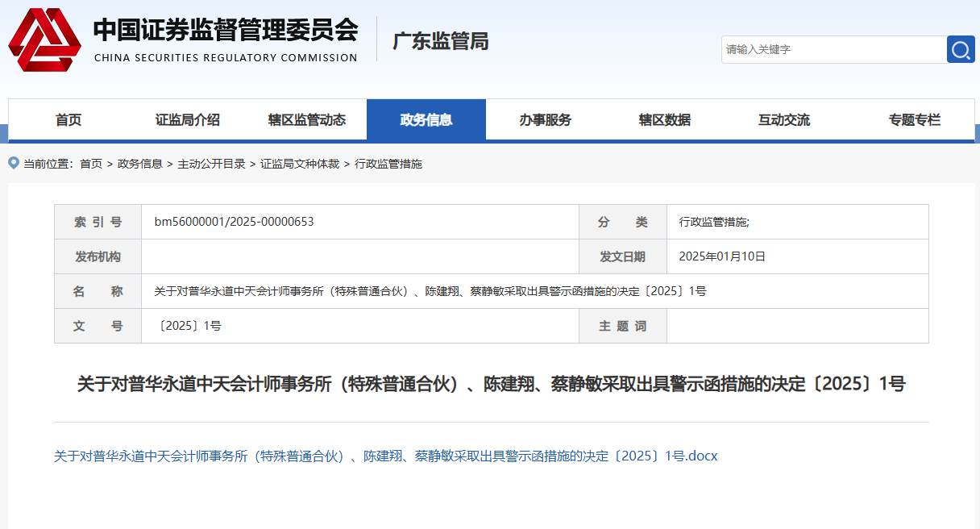Focus the keyword search input field
The height and width of the screenshot is (529, 980).
[x=834, y=49]
